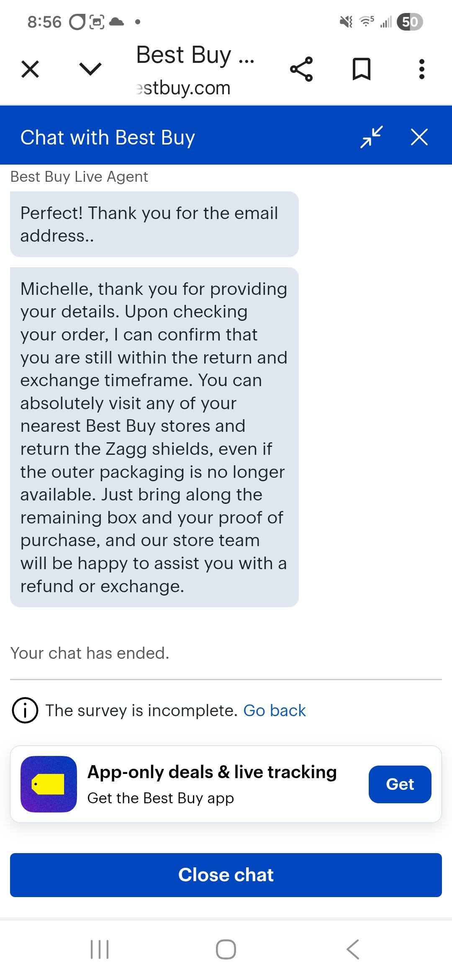Image resolution: width=452 pixels, height=980 pixels.
Task: Tap the Best Buy Live Agent label
Action: point(79,176)
